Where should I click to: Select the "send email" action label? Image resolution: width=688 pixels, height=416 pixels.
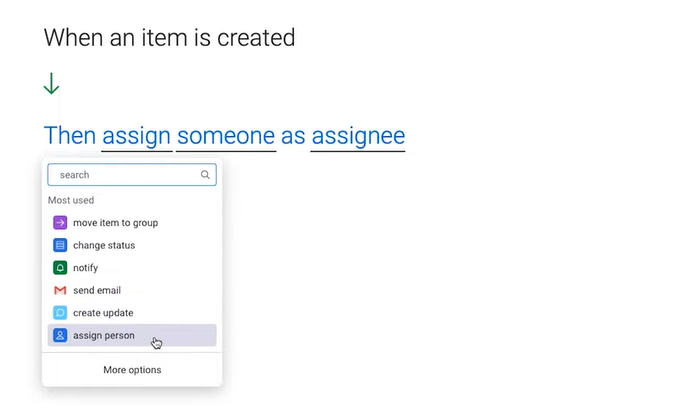(97, 290)
